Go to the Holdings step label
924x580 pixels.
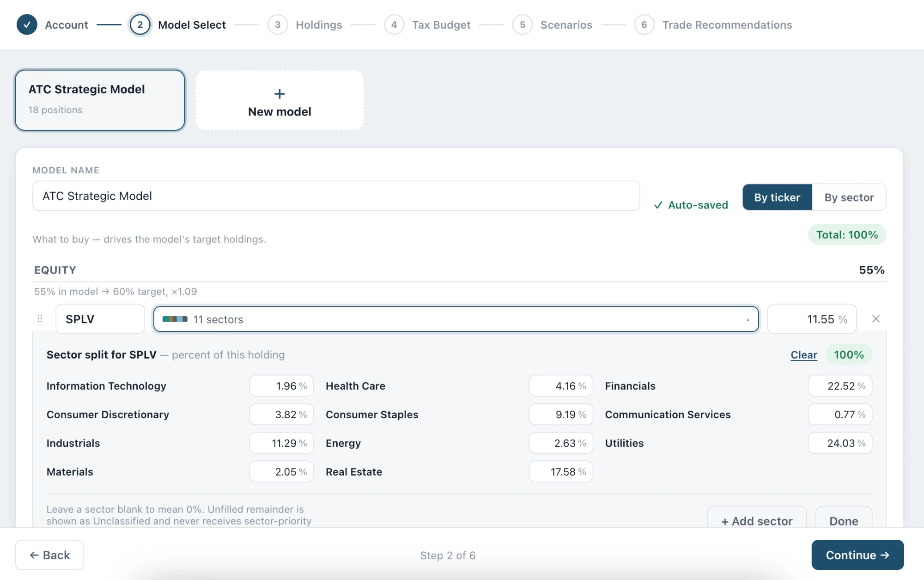(319, 25)
